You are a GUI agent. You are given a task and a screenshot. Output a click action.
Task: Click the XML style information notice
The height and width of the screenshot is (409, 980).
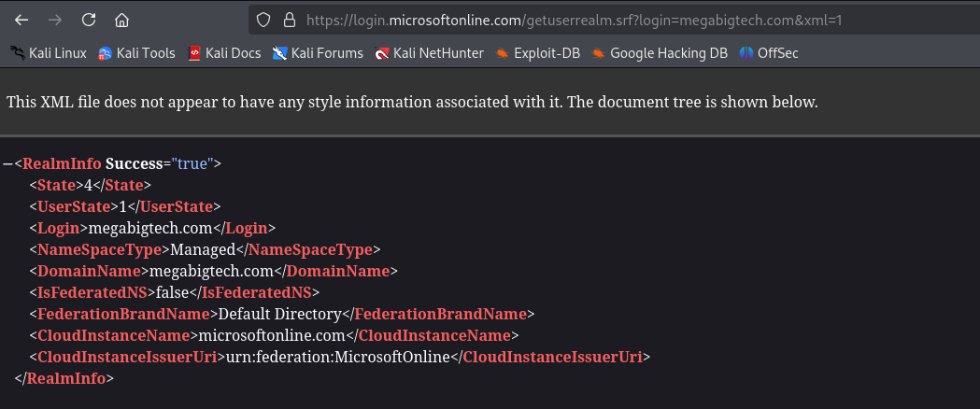point(413,103)
